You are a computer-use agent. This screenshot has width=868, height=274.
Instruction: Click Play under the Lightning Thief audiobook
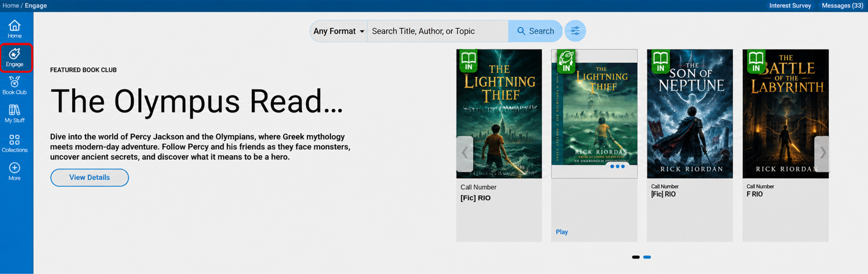click(562, 232)
